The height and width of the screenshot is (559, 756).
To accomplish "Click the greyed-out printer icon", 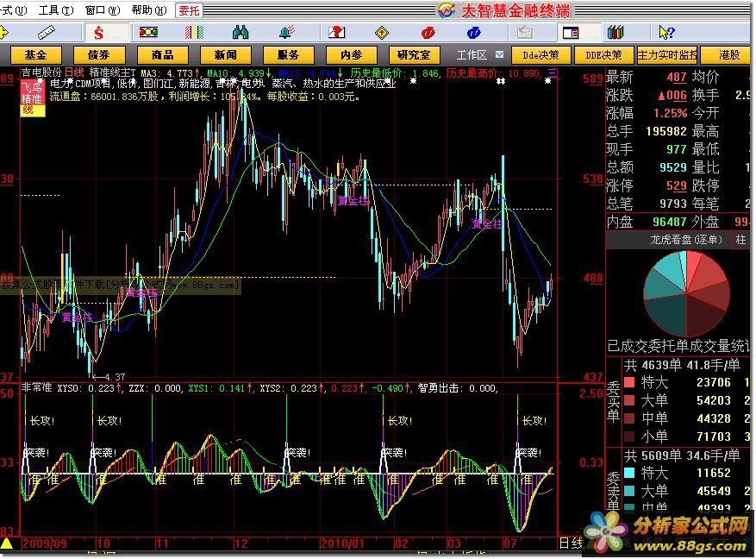I will point(525,33).
